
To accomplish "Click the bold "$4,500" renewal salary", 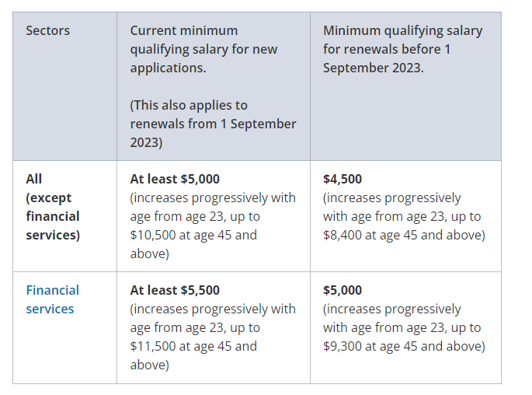I will pos(342,179).
